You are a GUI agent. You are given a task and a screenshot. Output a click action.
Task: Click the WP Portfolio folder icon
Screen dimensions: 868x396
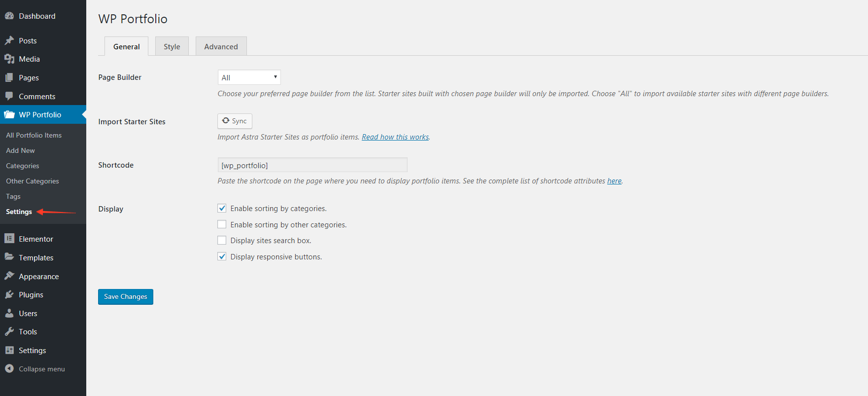9,114
